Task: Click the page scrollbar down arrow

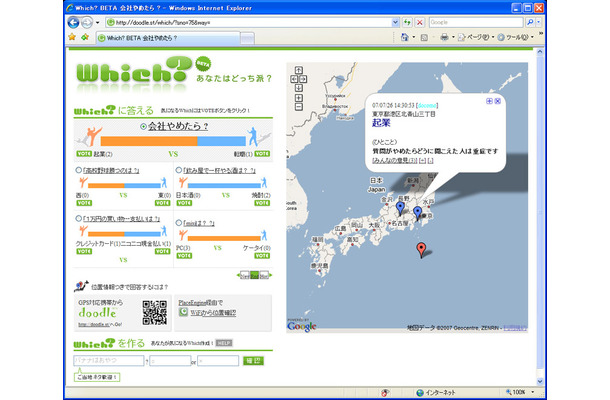Action: (x=540, y=381)
